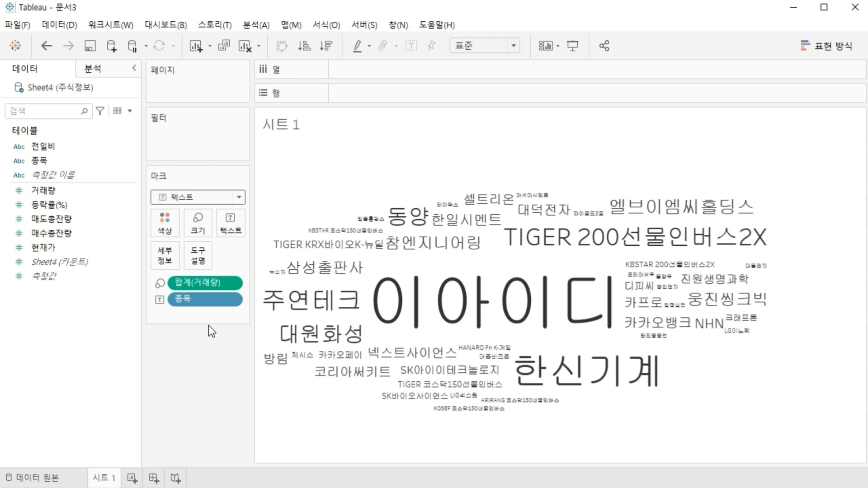Expand the mark type 텍스트 dropdown
Screen dimensions: 868x488
click(239, 197)
